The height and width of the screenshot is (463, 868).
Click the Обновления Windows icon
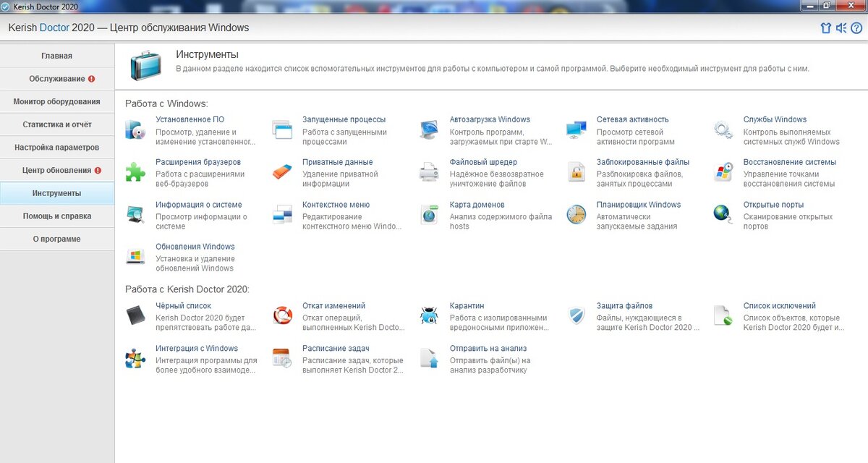pos(135,256)
